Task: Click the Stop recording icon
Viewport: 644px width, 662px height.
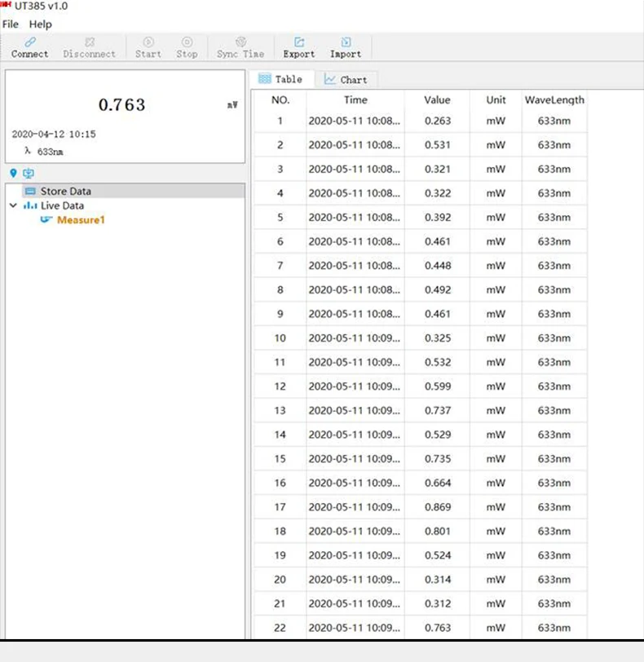Action: click(187, 42)
